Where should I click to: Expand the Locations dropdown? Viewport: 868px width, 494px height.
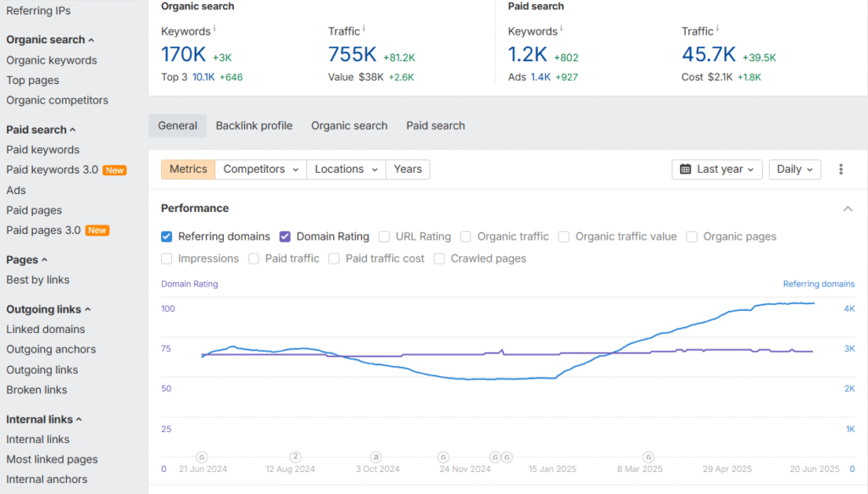tap(346, 169)
